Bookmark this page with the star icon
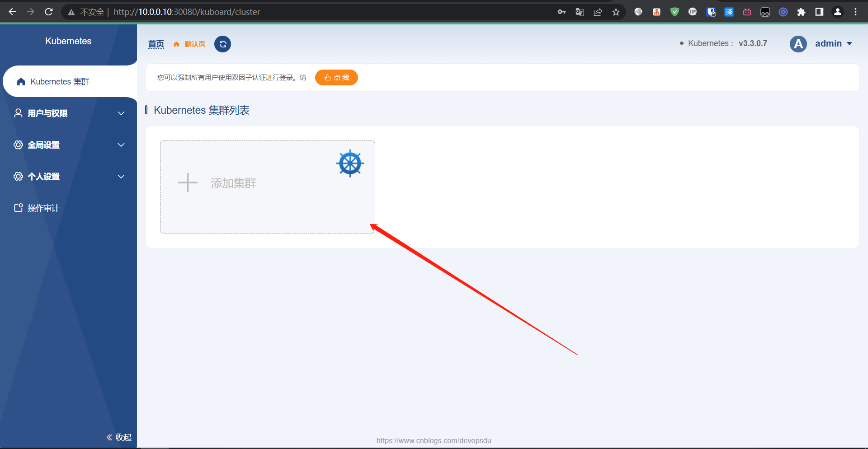The width and height of the screenshot is (868, 449). pos(616,12)
